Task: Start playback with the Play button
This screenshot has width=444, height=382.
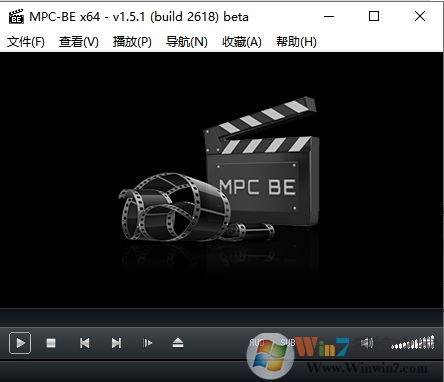Action: [x=20, y=343]
